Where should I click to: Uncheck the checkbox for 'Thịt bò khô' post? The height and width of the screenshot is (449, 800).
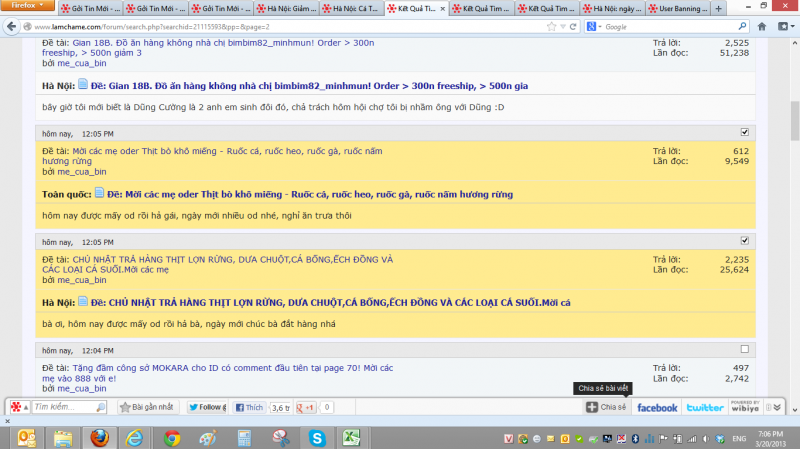click(x=743, y=132)
